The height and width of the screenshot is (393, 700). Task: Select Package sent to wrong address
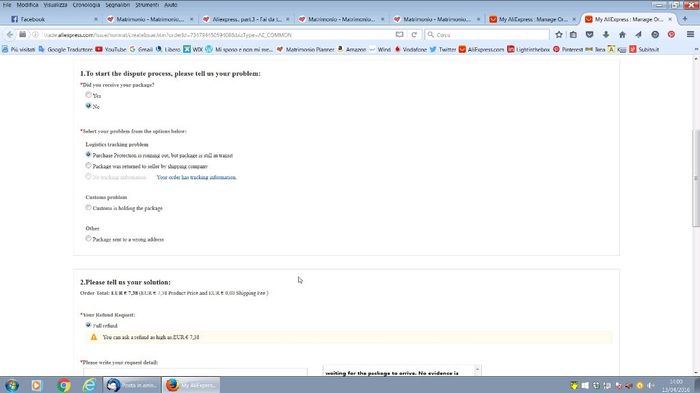[x=88, y=238]
